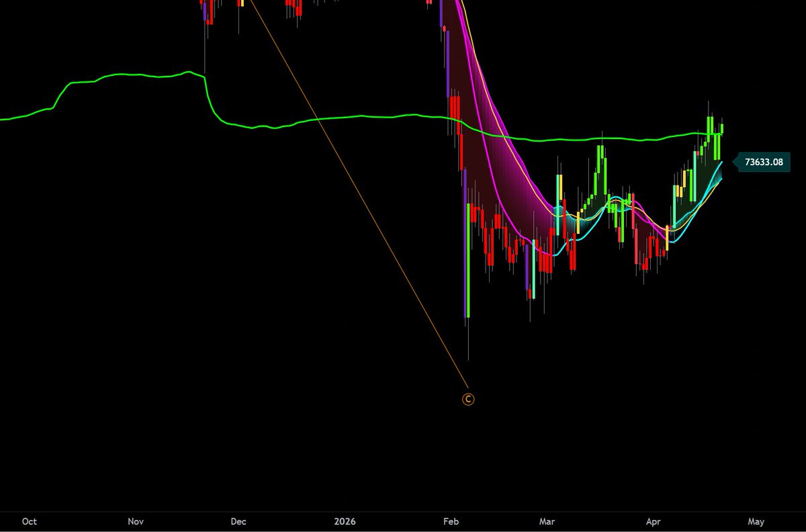Viewport: 806px width, 532px height.
Task: Select the Oct label on time axis
Action: pos(29,521)
